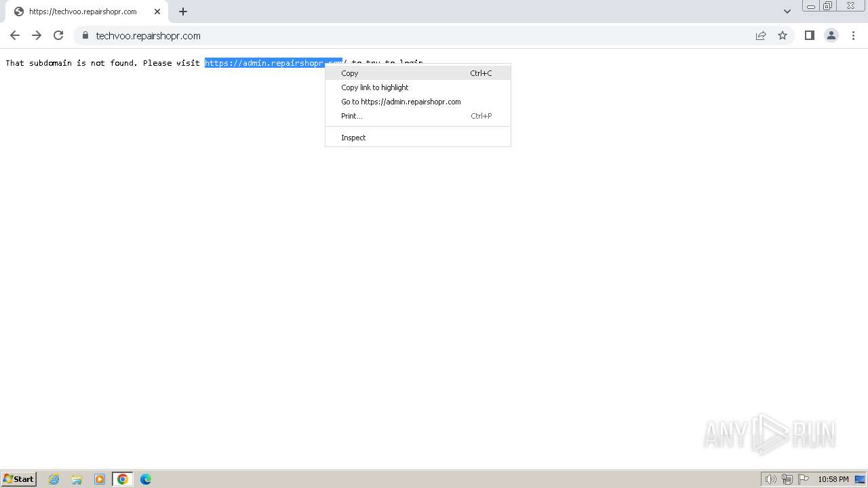
Task: Open a new browser tab
Action: (x=183, y=12)
